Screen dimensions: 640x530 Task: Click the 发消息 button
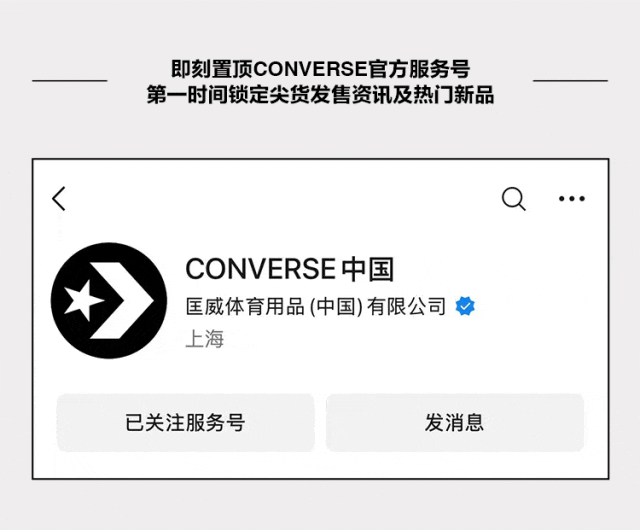[x=455, y=423]
